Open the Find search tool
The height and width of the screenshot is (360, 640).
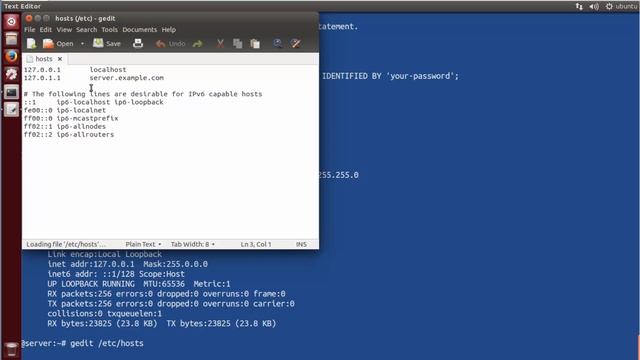278,43
